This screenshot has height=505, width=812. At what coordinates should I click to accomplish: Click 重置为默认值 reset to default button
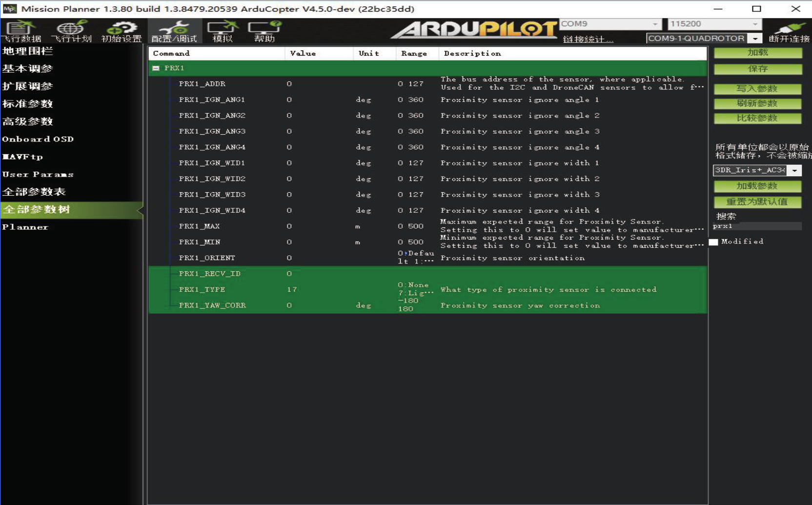(x=757, y=202)
